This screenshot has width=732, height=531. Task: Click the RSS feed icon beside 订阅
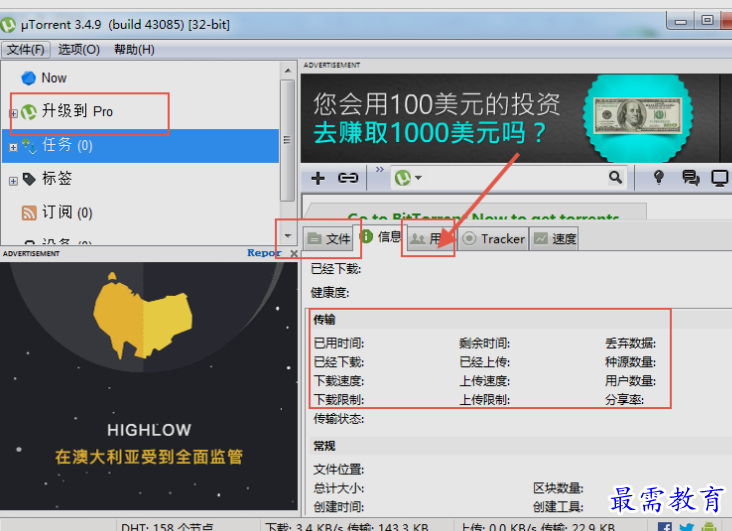(x=29, y=213)
